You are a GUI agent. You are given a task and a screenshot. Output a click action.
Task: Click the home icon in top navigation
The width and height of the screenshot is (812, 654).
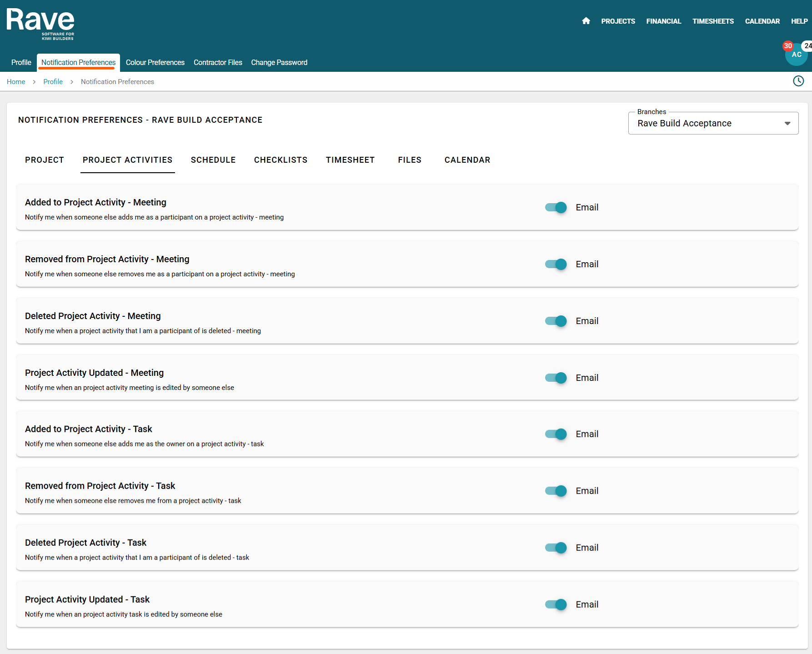[586, 21]
